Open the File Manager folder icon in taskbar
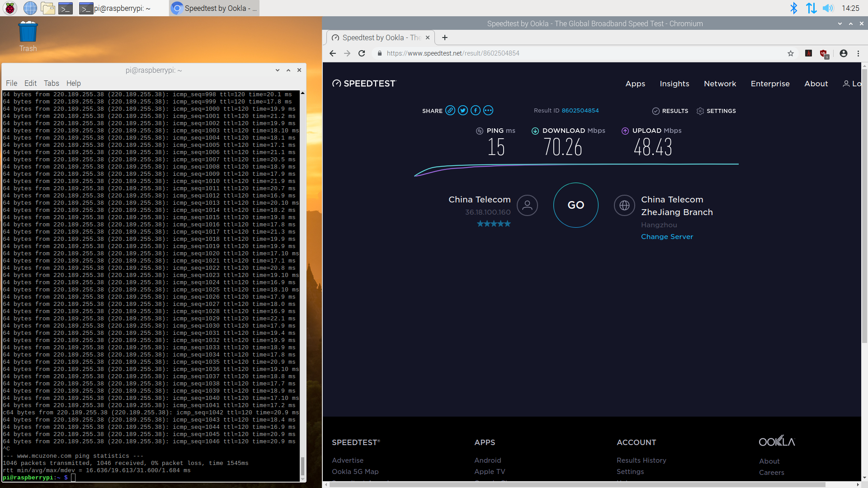Screen dimensions: 868x488 pyautogui.click(x=48, y=8)
